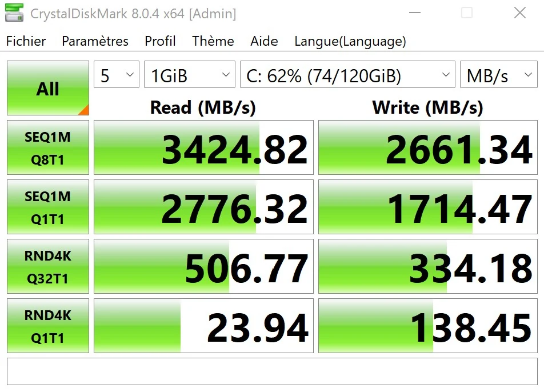Open the Paramètres menu
This screenshot has height=392, width=544.
pos(95,41)
